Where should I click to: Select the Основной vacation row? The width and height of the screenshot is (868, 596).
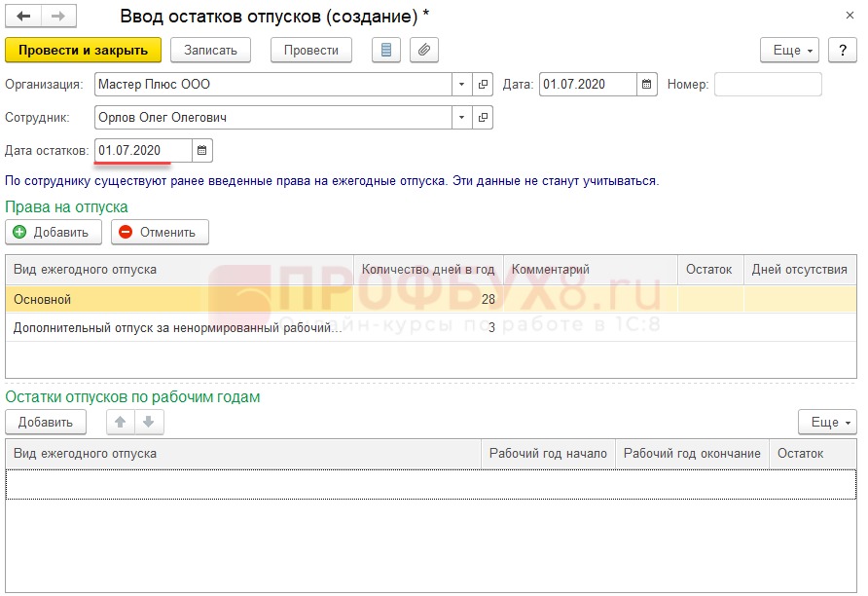tap(175, 299)
